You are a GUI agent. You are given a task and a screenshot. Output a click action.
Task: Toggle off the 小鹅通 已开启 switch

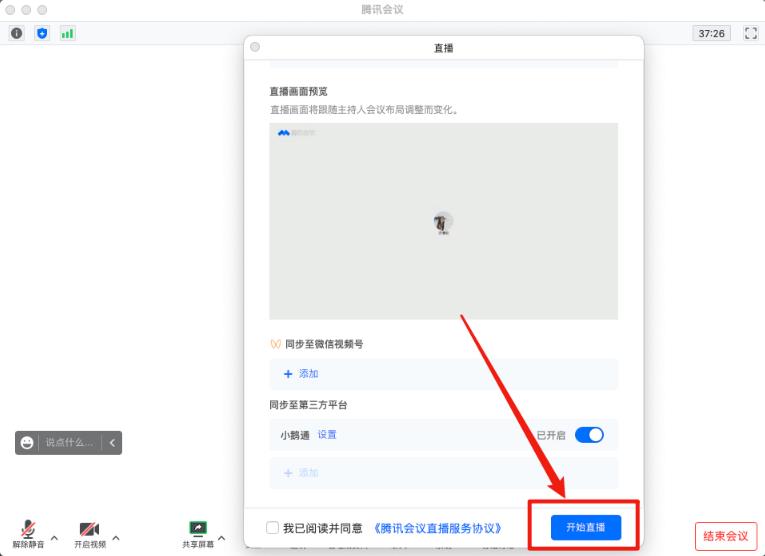pyautogui.click(x=589, y=435)
